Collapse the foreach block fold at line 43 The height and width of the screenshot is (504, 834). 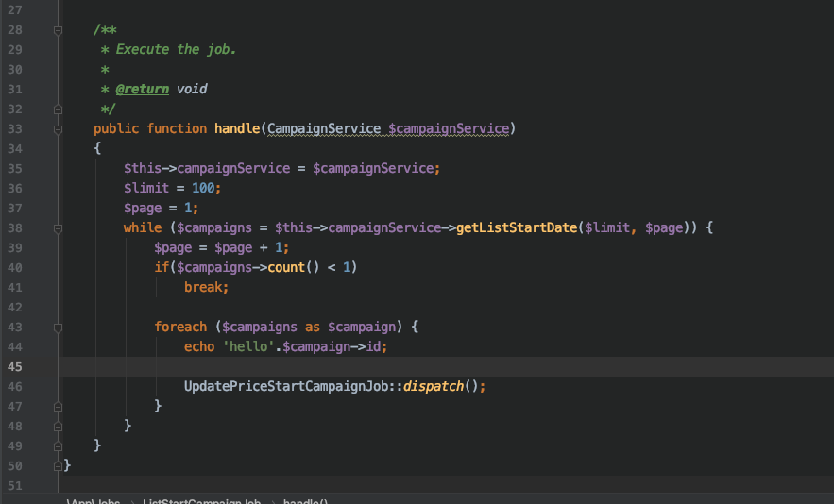point(58,328)
